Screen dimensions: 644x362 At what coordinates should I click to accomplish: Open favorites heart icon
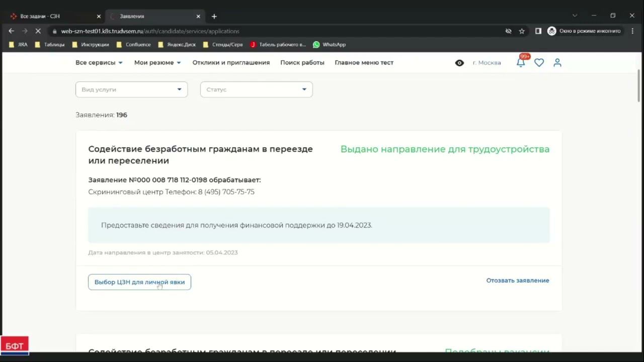(539, 63)
